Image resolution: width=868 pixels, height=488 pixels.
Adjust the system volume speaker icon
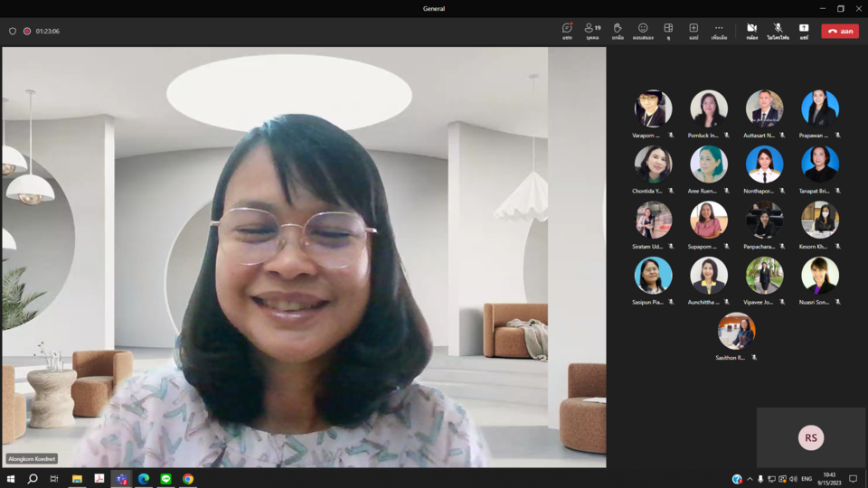(x=793, y=479)
